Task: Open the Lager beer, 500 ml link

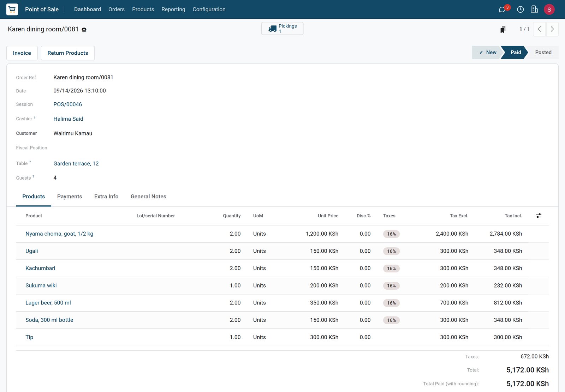Action: coord(48,303)
